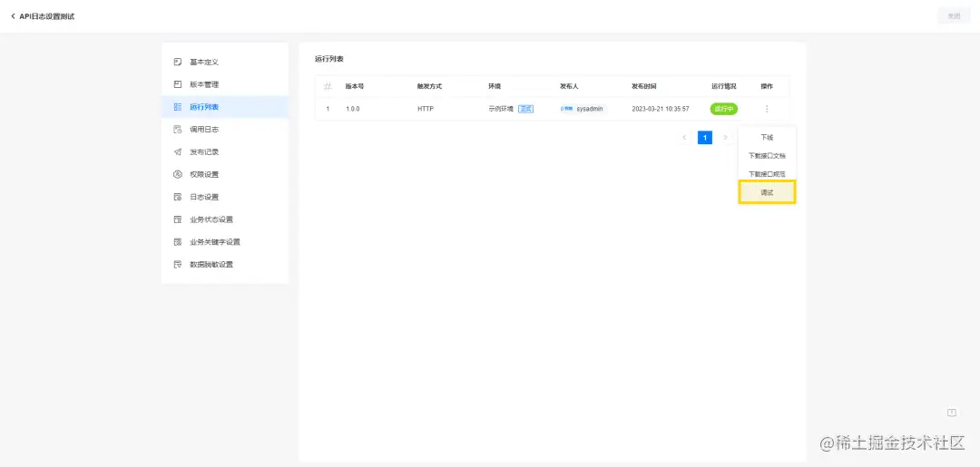This screenshot has width=980, height=467.
Task: Click the 版本管理 sidebar icon
Action: tap(178, 84)
